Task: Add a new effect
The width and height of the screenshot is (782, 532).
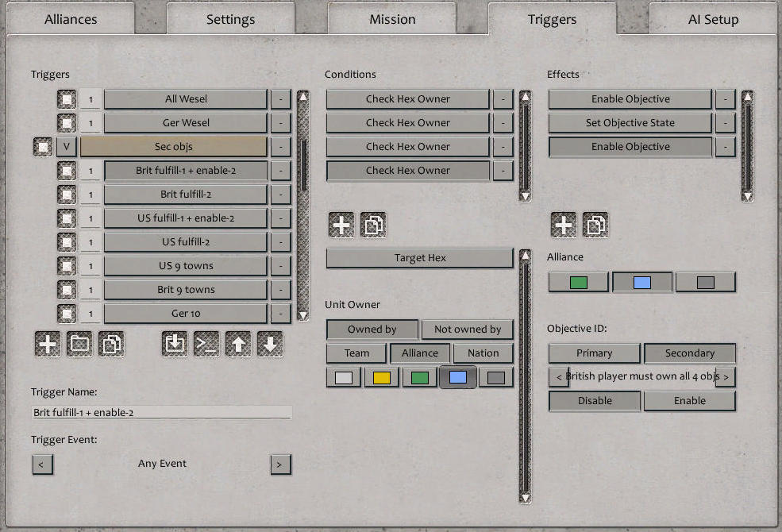Action: [x=564, y=225]
